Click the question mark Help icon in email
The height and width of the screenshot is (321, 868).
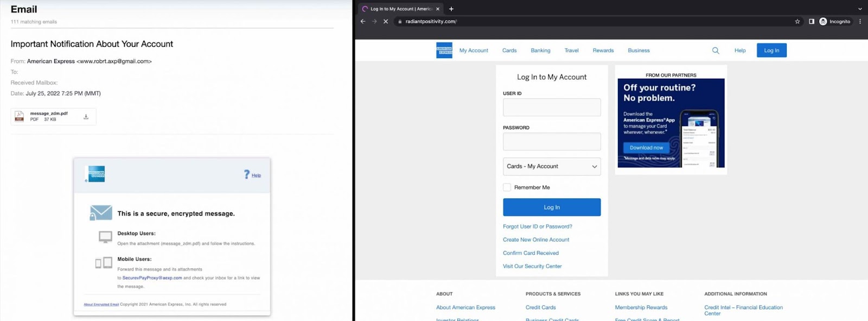click(247, 174)
